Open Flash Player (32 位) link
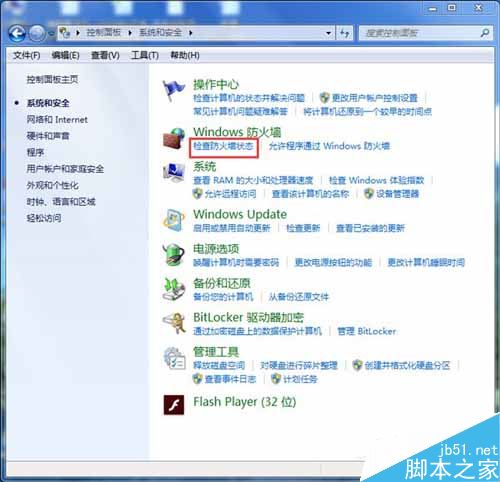The height and width of the screenshot is (482, 500). pos(245,402)
